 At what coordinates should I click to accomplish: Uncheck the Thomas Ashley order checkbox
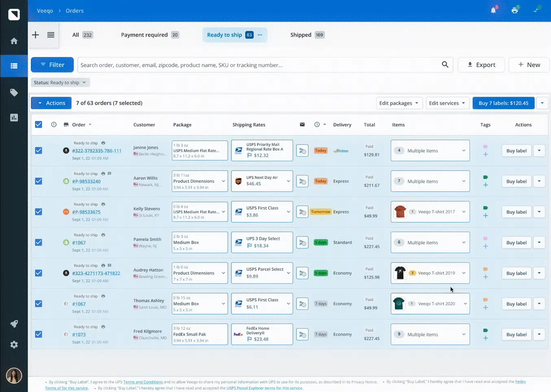pyautogui.click(x=39, y=304)
